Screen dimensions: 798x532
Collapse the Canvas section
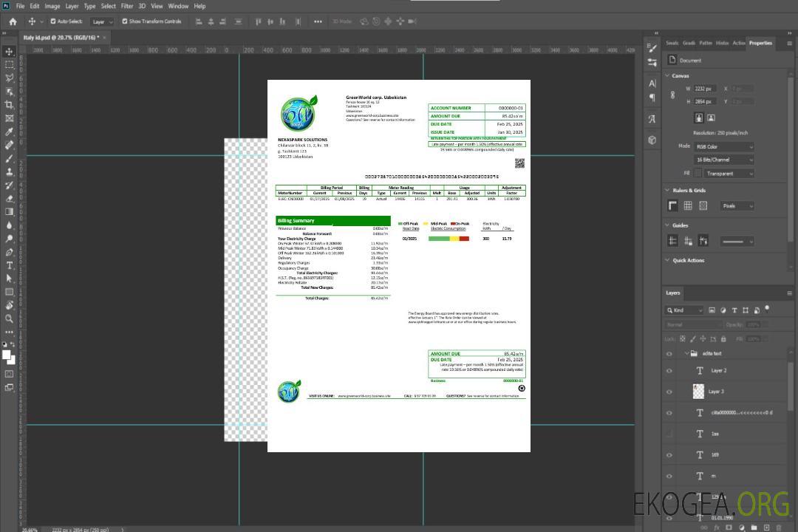click(x=667, y=75)
